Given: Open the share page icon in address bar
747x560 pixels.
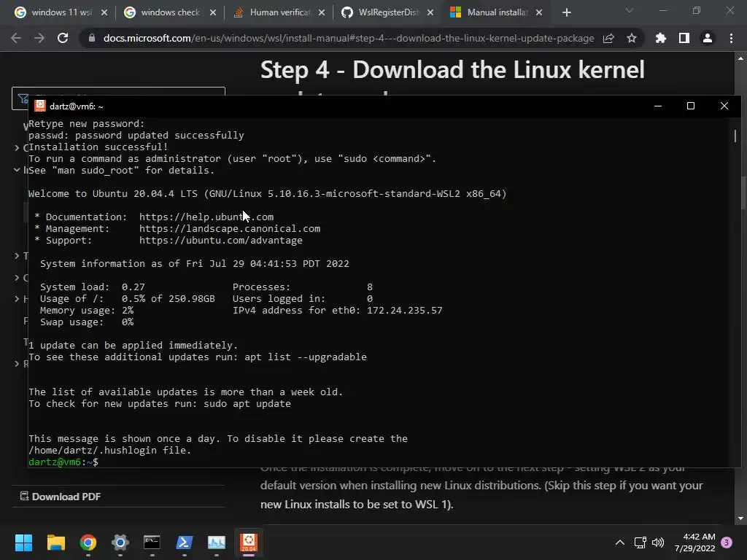Looking at the screenshot, I should pyautogui.click(x=608, y=38).
